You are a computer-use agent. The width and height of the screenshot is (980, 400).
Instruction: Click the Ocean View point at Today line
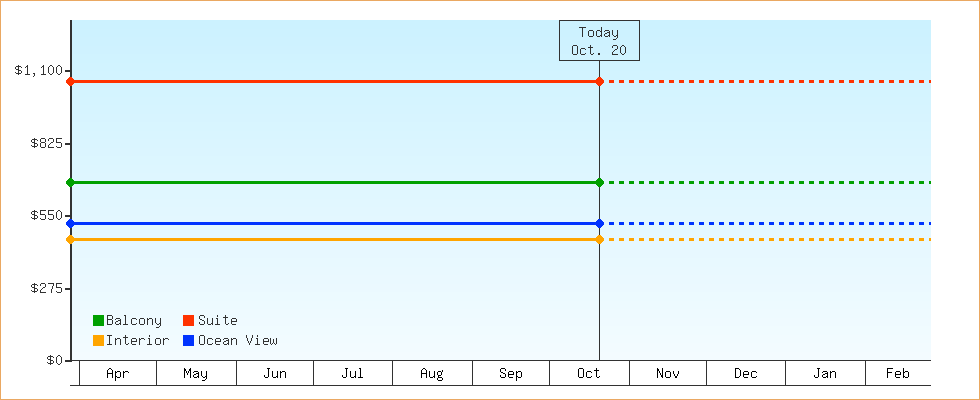[599, 223]
